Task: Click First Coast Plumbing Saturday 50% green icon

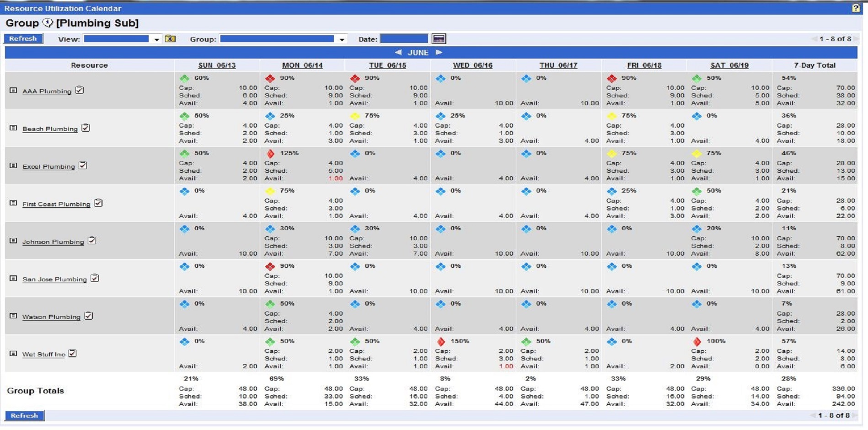Action: point(697,191)
